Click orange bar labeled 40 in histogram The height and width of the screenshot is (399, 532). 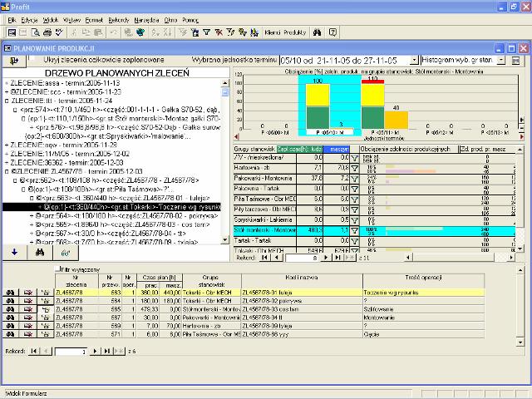397,120
